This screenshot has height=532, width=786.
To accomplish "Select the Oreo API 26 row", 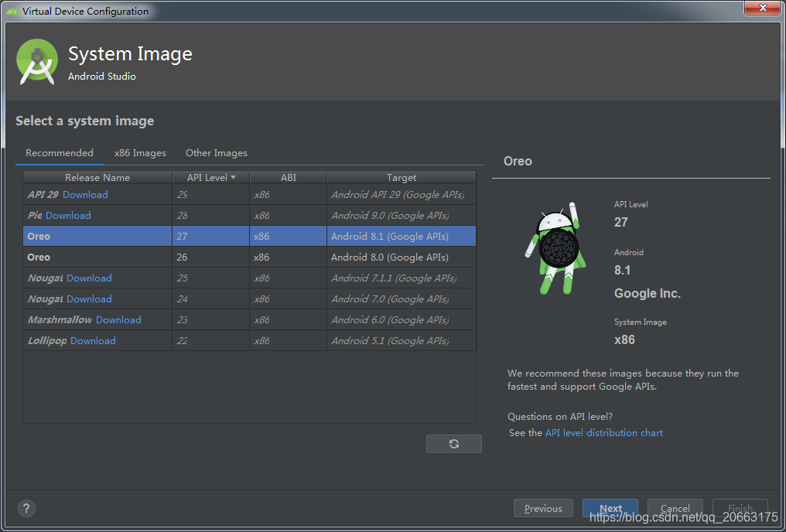I will point(250,257).
